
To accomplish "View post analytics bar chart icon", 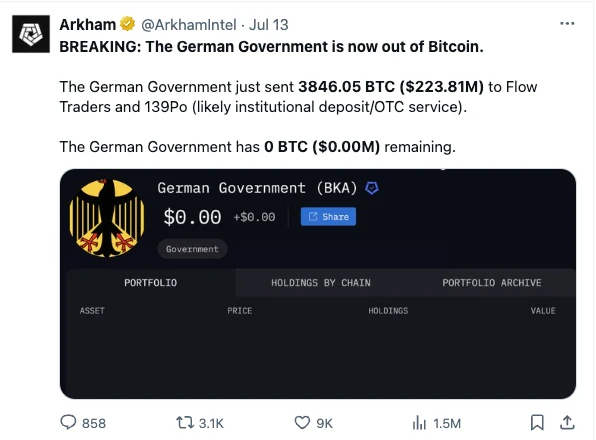I will coord(419,423).
